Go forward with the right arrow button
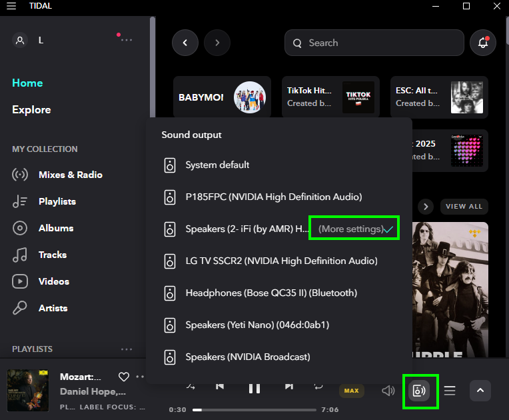Screen dimensions: 509x420 coord(217,43)
